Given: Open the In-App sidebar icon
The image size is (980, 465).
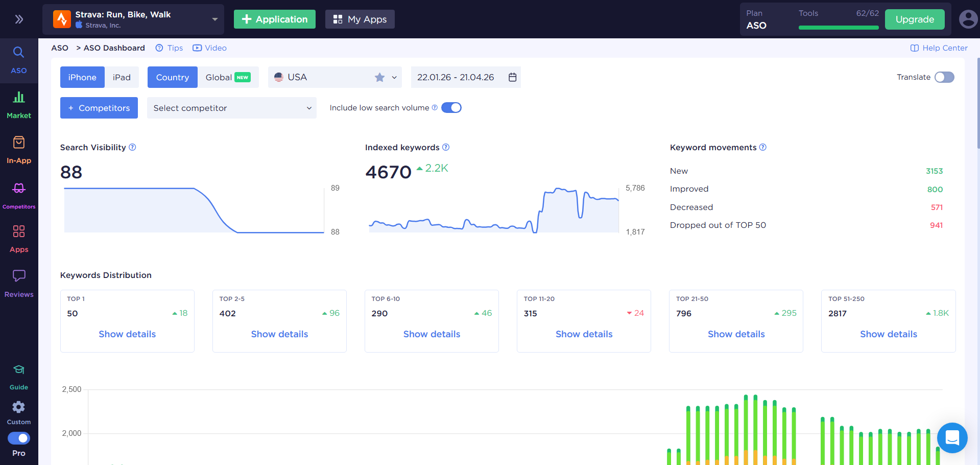Looking at the screenshot, I should pyautogui.click(x=19, y=149).
